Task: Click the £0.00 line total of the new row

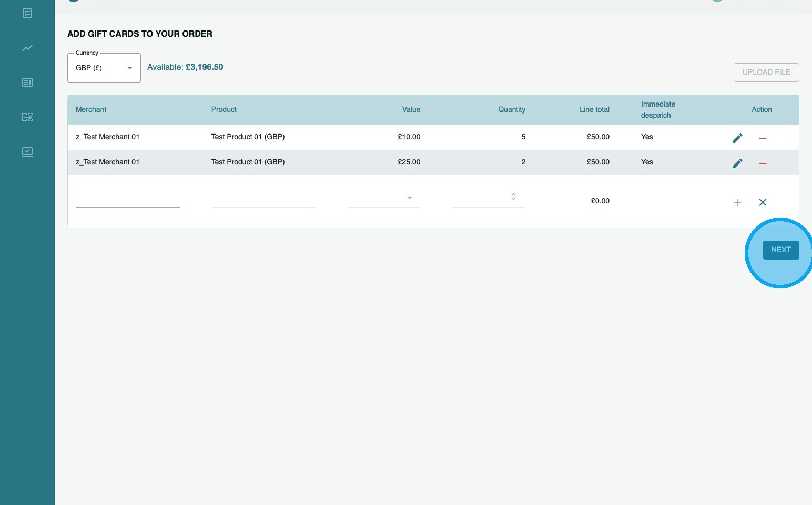Action: click(x=600, y=201)
